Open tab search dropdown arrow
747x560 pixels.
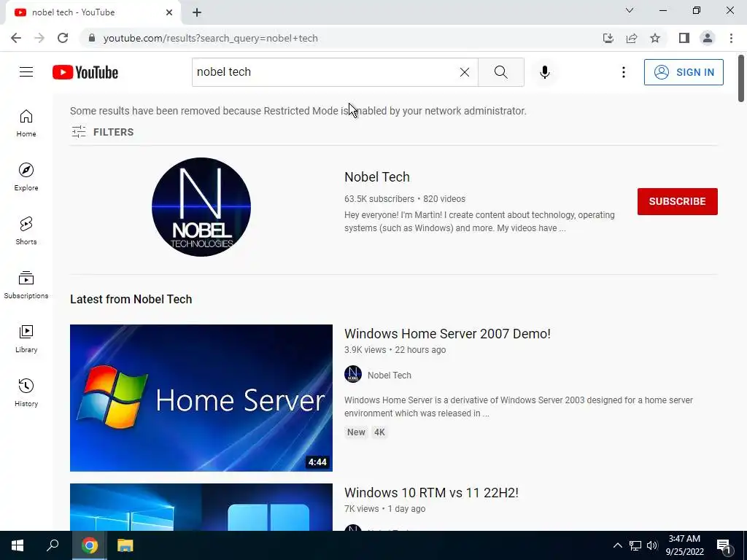[x=630, y=10]
